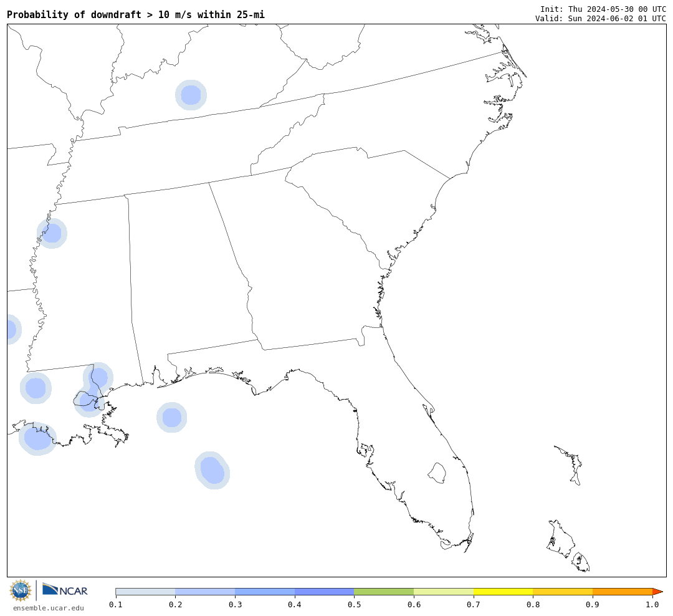Viewport: 673px width, 616px height.
Task: Click the 0.2–0.3 light blue colorbar segment
Action: click(205, 592)
